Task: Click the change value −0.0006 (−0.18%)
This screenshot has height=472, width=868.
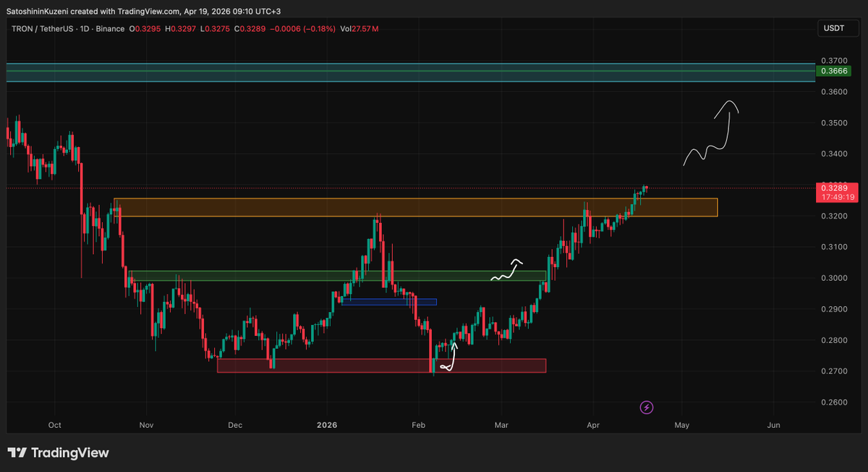Action: [x=302, y=29]
